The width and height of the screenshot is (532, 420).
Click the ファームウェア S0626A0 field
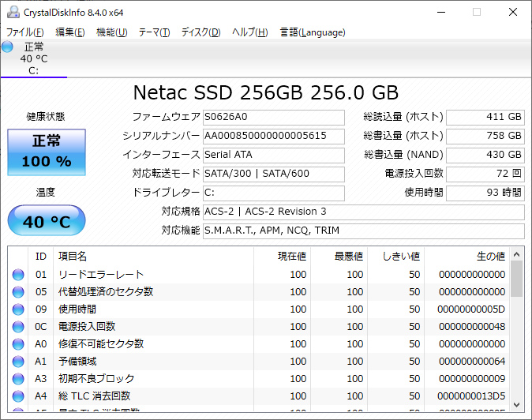point(273,117)
